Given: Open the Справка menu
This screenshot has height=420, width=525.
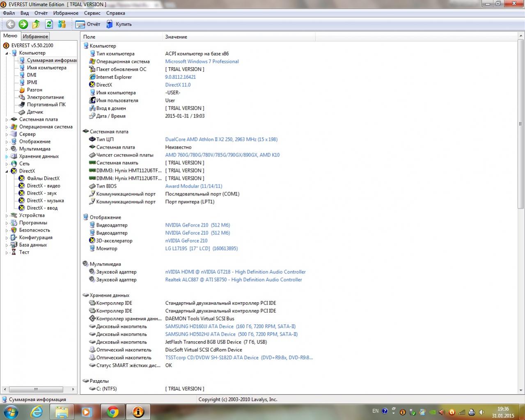Looking at the screenshot, I should [x=116, y=13].
